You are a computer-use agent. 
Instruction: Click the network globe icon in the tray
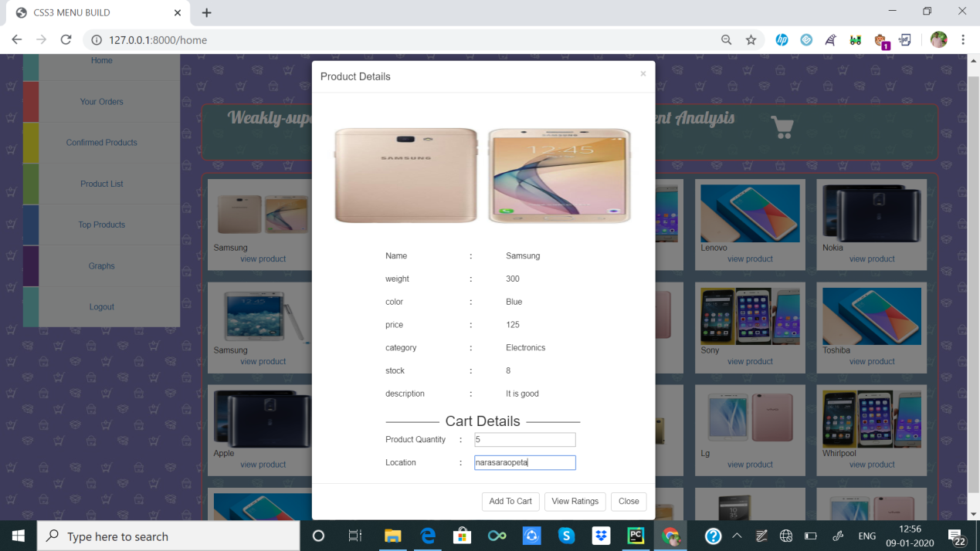coord(786,536)
